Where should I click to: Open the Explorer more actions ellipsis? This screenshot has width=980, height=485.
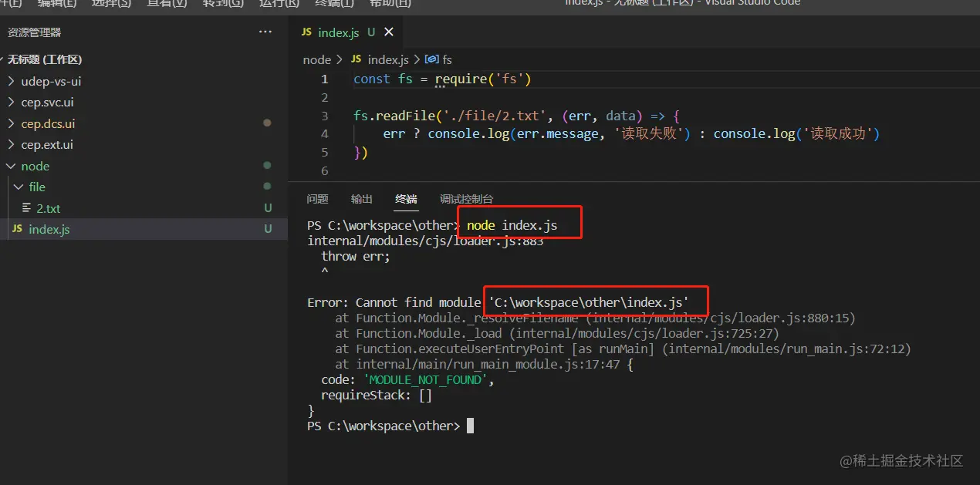pyautogui.click(x=265, y=32)
